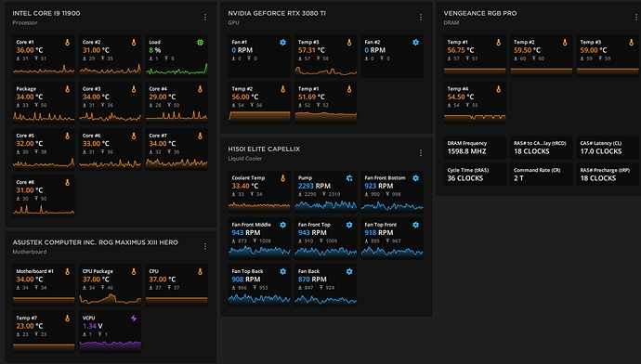Click the Core #1 thermometer icon
The image size is (641, 364).
point(68,42)
